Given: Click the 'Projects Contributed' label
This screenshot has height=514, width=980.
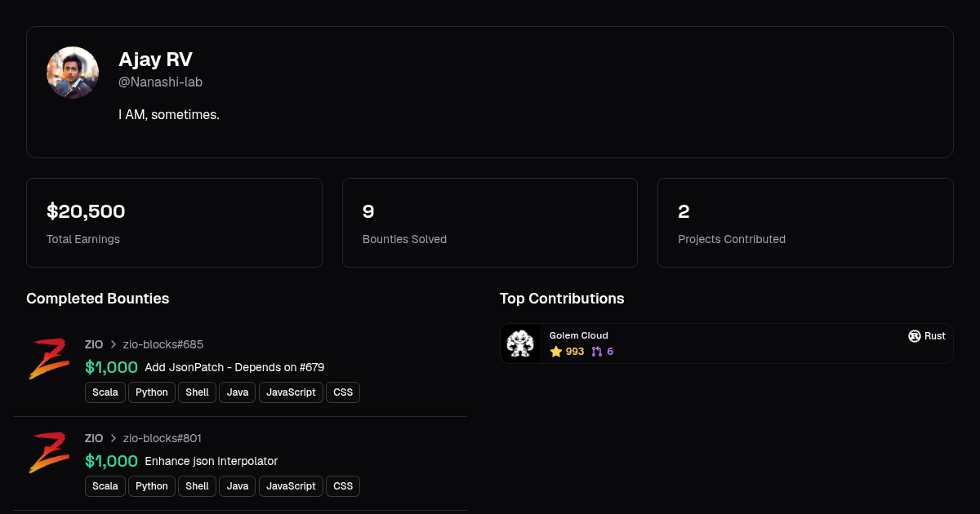Looking at the screenshot, I should 732,239.
